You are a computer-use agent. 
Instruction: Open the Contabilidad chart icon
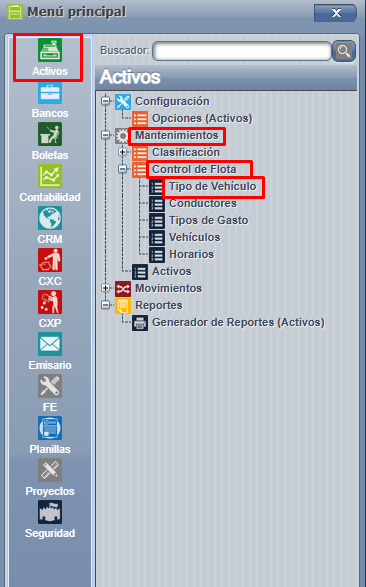tap(50, 176)
